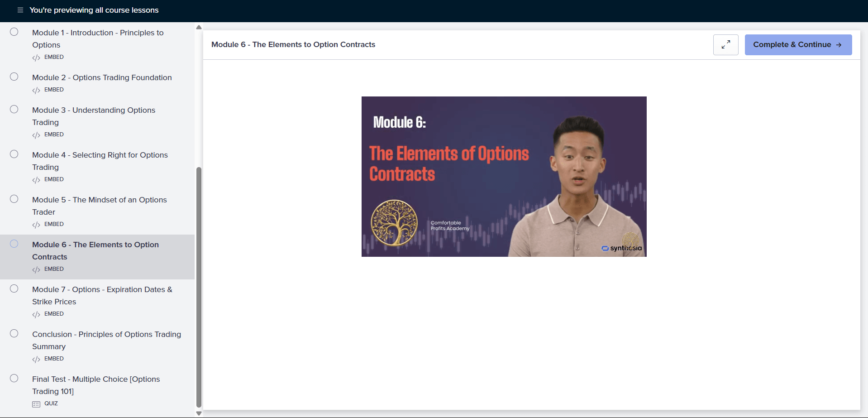Mark Conclusion lesson completion circle
Screen dimensions: 868x418
14,333
